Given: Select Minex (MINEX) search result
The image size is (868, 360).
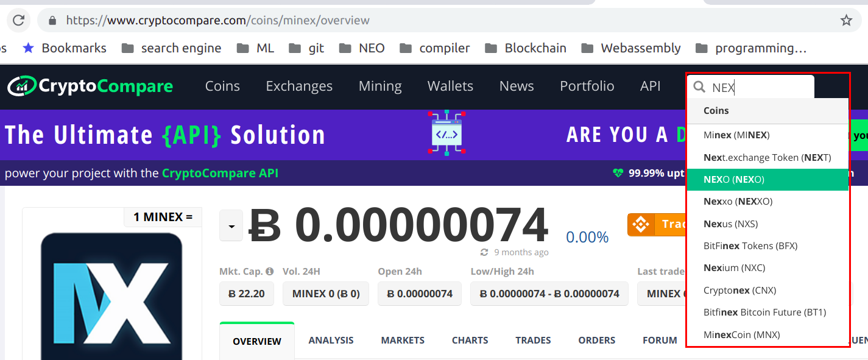Looking at the screenshot, I should pos(767,135).
